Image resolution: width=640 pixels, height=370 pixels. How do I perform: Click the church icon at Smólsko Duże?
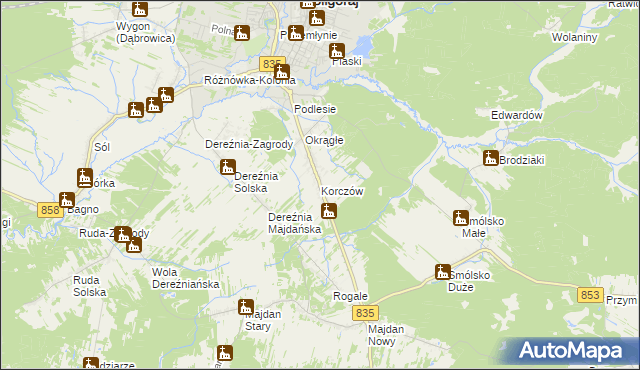[442, 272]
